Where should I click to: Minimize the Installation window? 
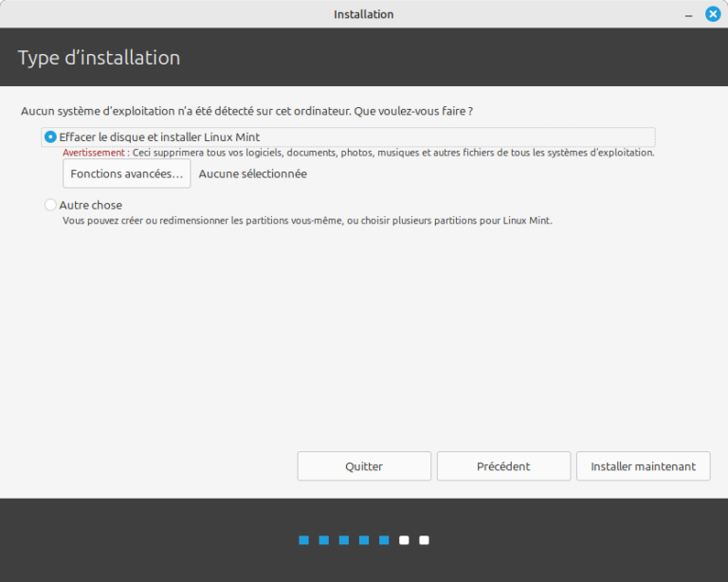686,14
